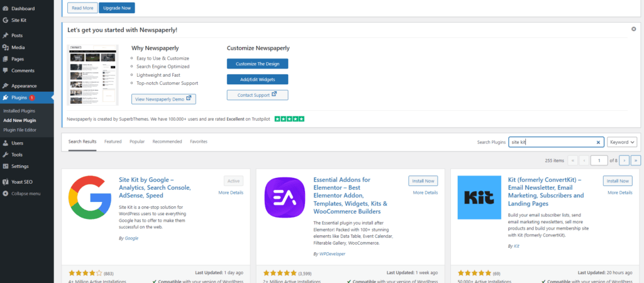
Task: Click the Settings sliders icon
Action: tap(5, 167)
